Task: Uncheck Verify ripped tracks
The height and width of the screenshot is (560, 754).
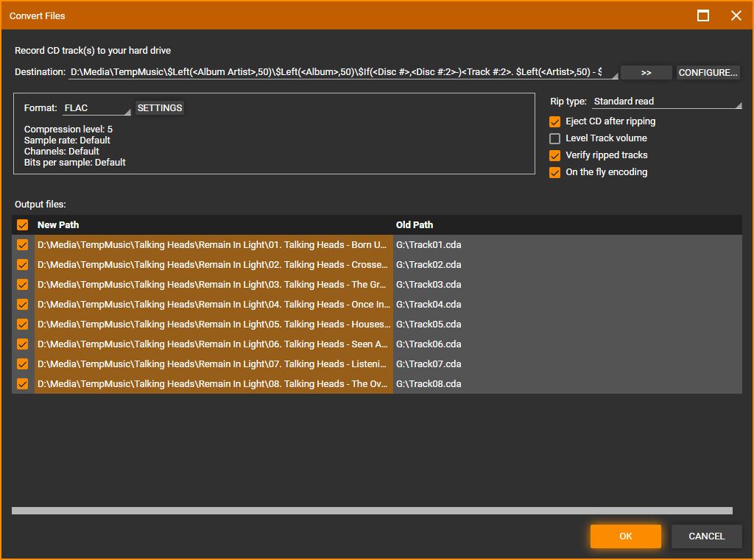Action: click(555, 155)
